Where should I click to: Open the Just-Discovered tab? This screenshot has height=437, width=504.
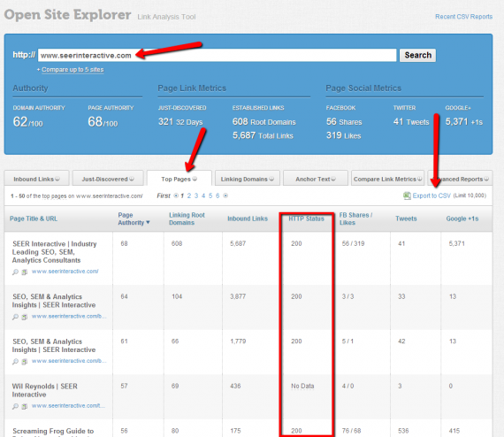(x=108, y=178)
